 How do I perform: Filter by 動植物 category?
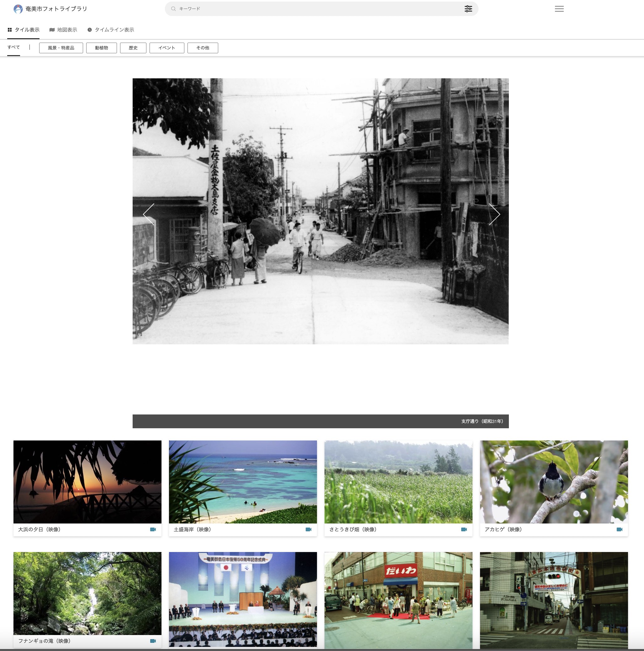(102, 48)
